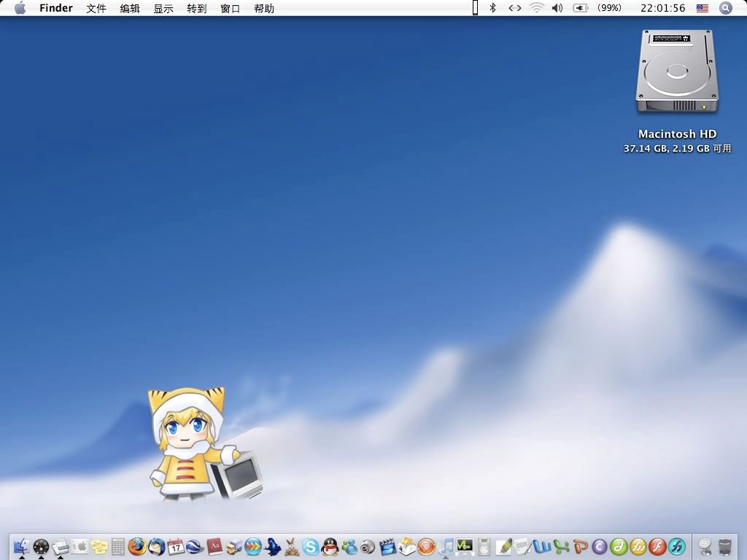Viewport: 747px width, 560px height.
Task: Open Fireworks from the dock
Action: 638,547
